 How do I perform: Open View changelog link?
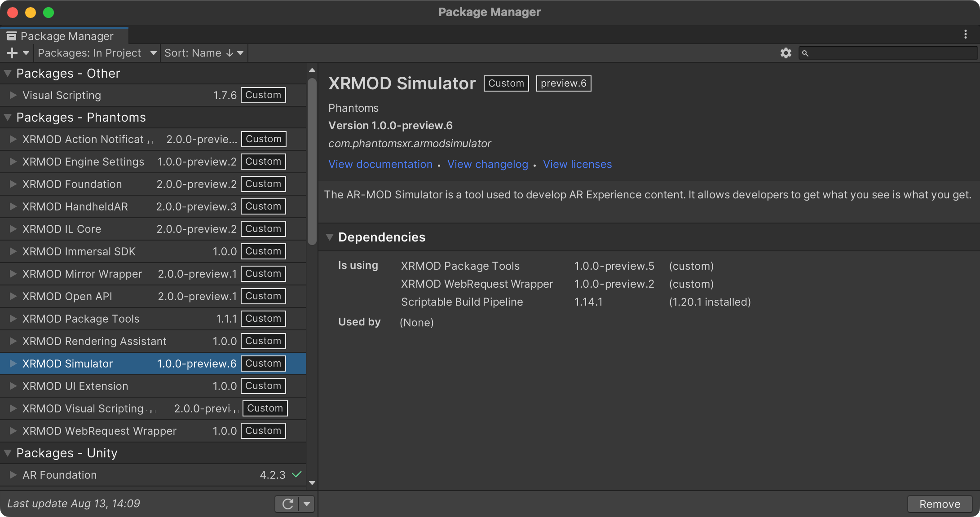point(488,164)
